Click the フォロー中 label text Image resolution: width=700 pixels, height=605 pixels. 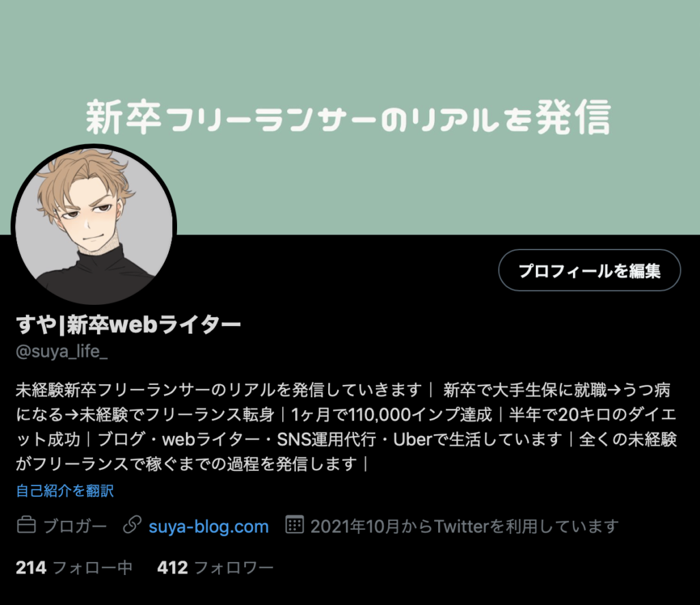(93, 567)
